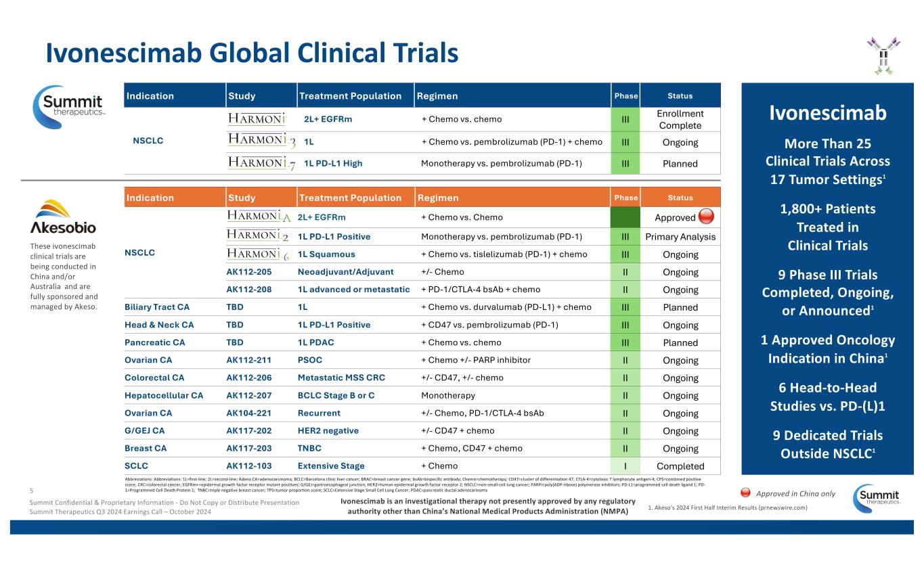This screenshot has width=924, height=561.
Task: Click the HARMONi-A study logo
Action: pyautogui.click(x=259, y=217)
